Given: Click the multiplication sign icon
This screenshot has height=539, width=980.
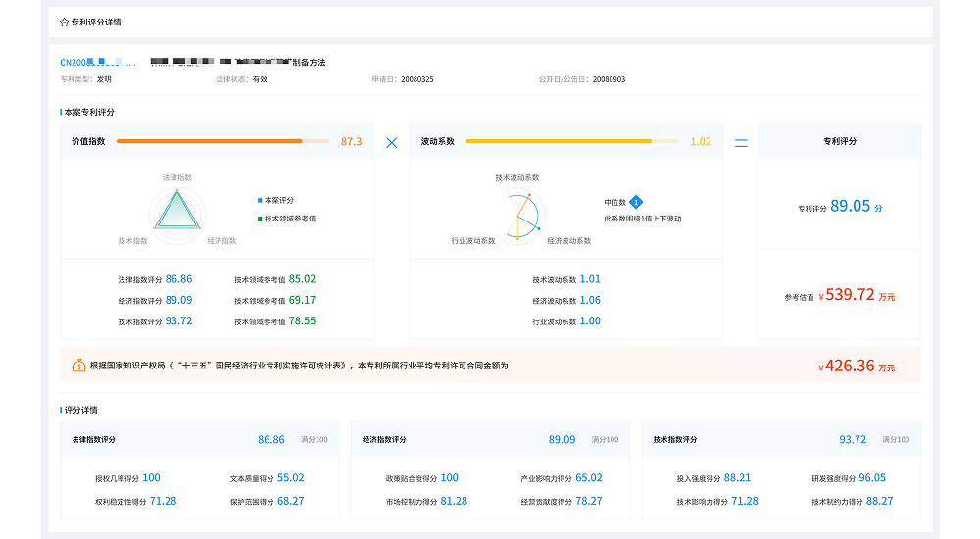Looking at the screenshot, I should 392,142.
